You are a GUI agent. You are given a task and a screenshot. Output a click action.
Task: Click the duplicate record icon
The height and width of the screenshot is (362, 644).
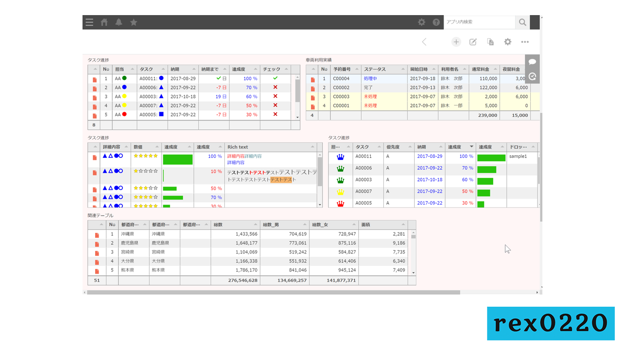pyautogui.click(x=490, y=42)
